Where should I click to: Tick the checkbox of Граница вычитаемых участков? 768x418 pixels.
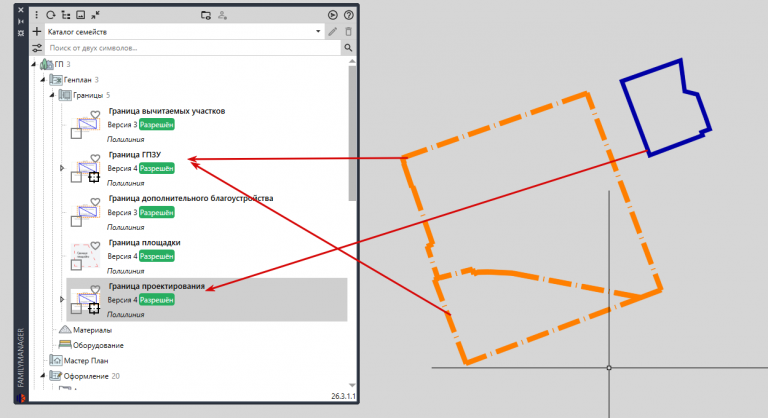(x=76, y=133)
